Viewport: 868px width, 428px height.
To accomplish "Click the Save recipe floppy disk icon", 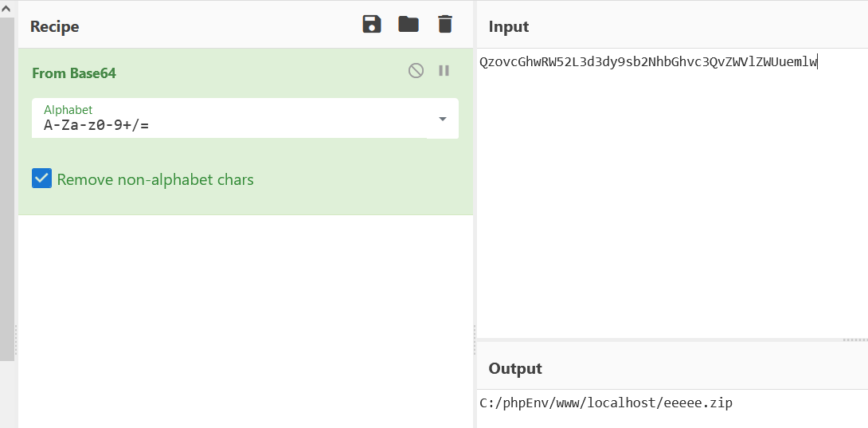I will click(371, 25).
